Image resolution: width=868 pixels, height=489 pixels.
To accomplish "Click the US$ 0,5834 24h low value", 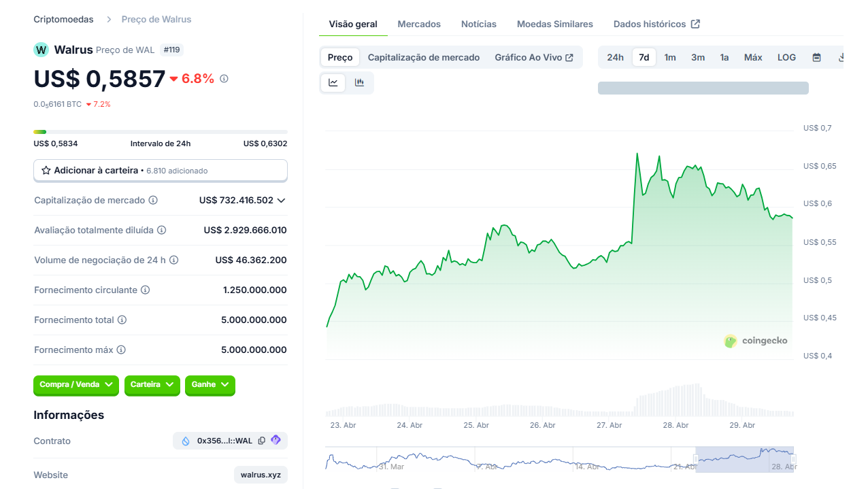I will pos(56,144).
